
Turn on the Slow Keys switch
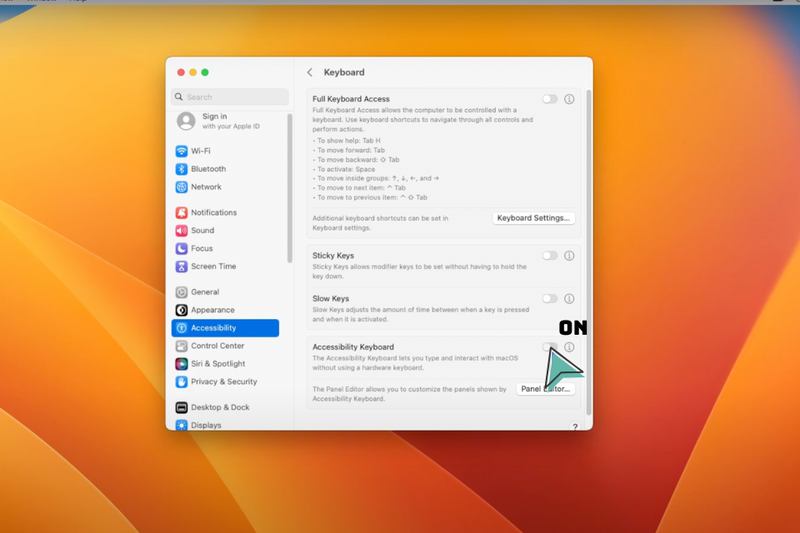click(549, 299)
